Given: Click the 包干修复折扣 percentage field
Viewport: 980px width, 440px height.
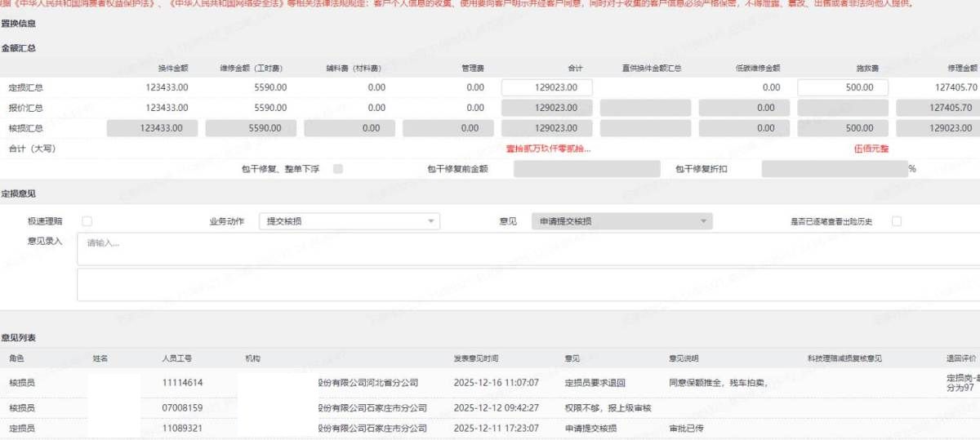Looking at the screenshot, I should pyautogui.click(x=834, y=169).
